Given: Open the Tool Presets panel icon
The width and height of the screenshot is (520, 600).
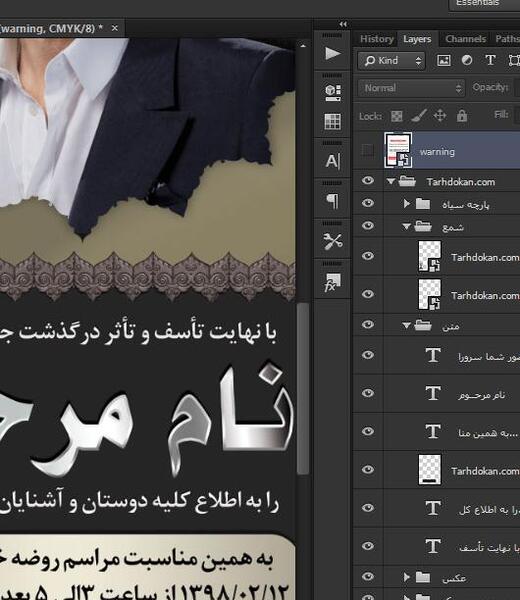Looking at the screenshot, I should coord(333,241).
